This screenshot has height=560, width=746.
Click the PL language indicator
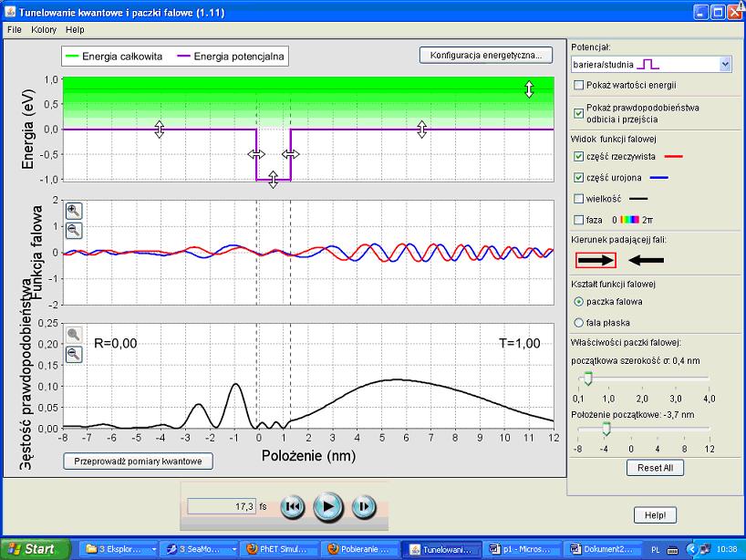(x=655, y=550)
